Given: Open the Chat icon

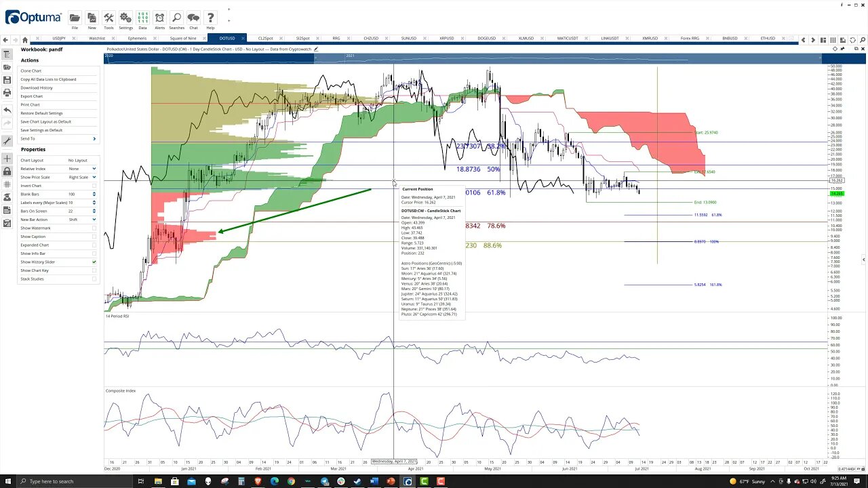Looking at the screenshot, I should click(193, 19).
